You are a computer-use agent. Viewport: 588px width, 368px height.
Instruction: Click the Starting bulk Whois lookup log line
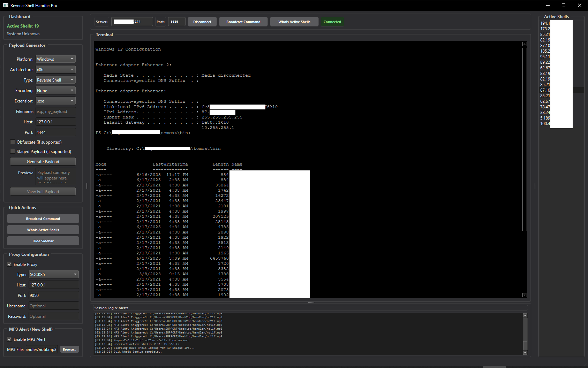tap(145, 348)
